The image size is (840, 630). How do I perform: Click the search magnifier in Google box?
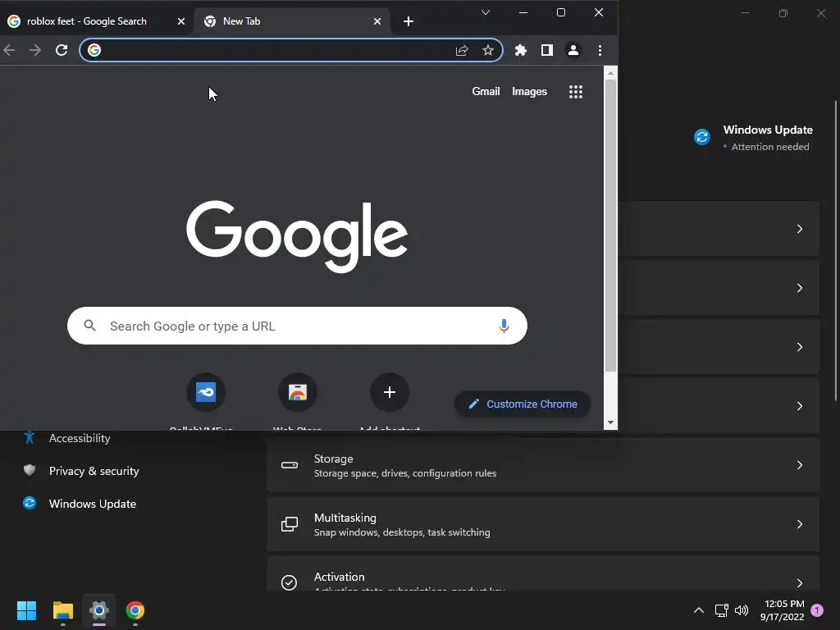coord(90,326)
